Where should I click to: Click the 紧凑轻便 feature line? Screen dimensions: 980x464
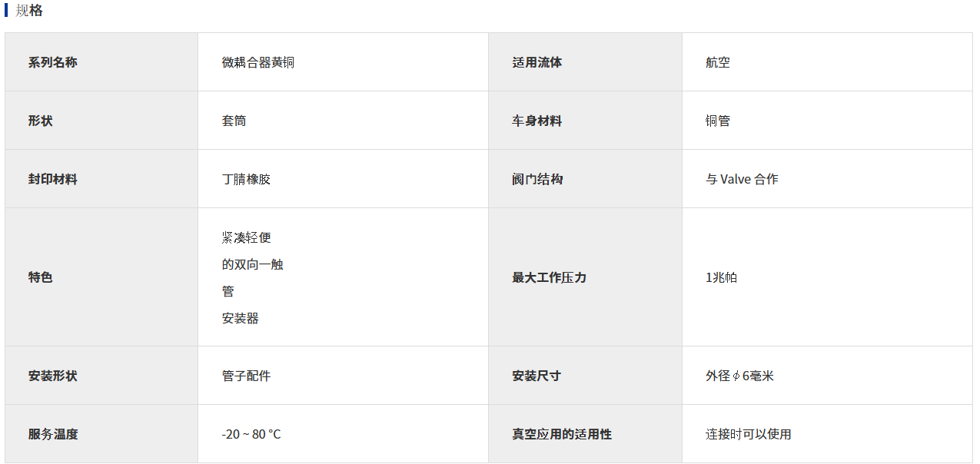coord(246,237)
